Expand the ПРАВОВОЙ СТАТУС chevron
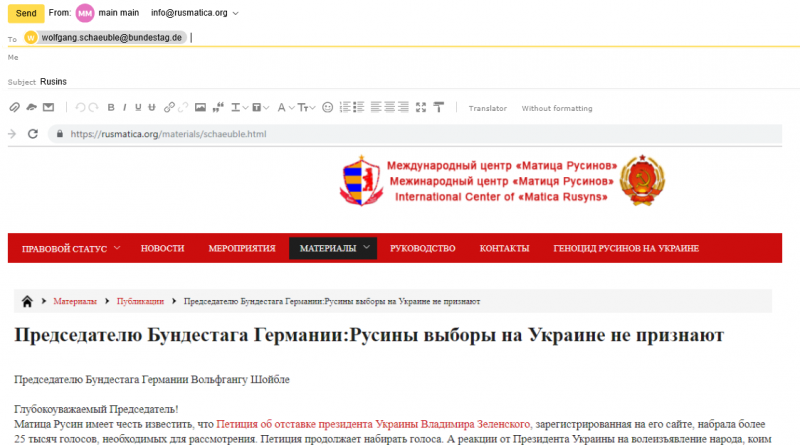The width and height of the screenshot is (800, 445). [117, 248]
